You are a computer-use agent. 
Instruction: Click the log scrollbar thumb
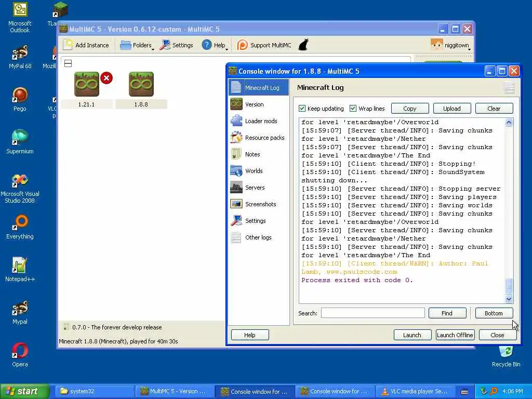pyautogui.click(x=509, y=286)
